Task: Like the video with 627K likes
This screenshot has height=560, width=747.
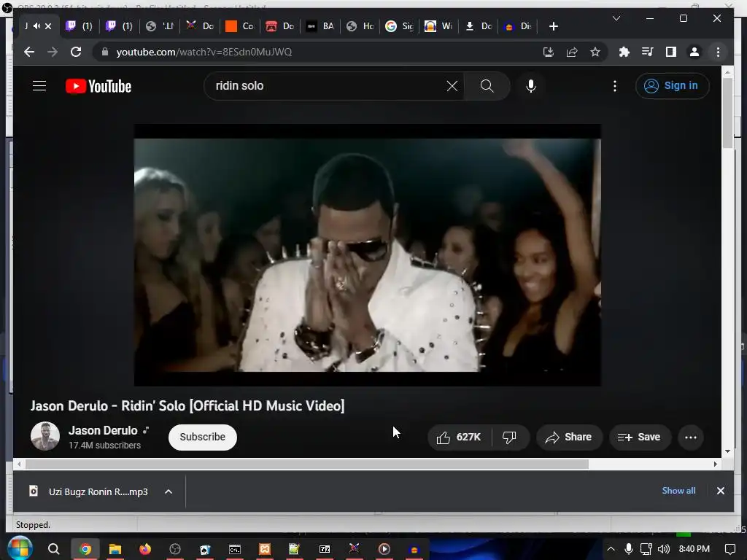Action: 460,437
